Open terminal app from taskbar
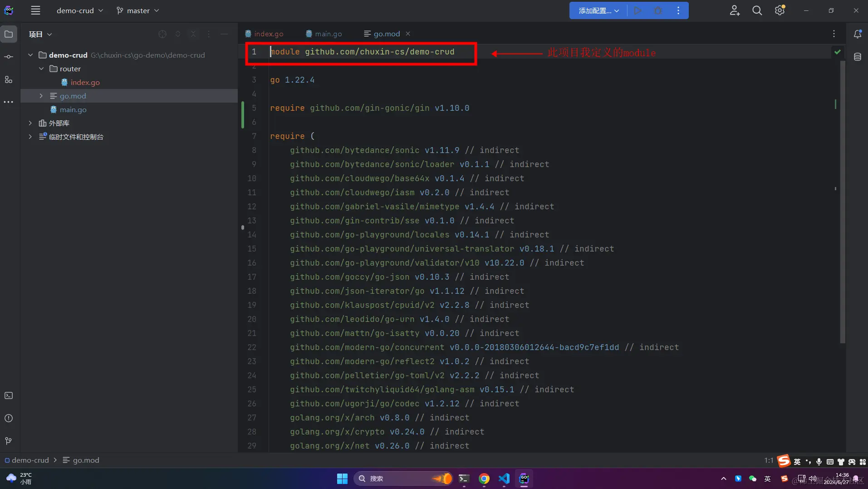Image resolution: width=868 pixels, height=489 pixels. (464, 479)
